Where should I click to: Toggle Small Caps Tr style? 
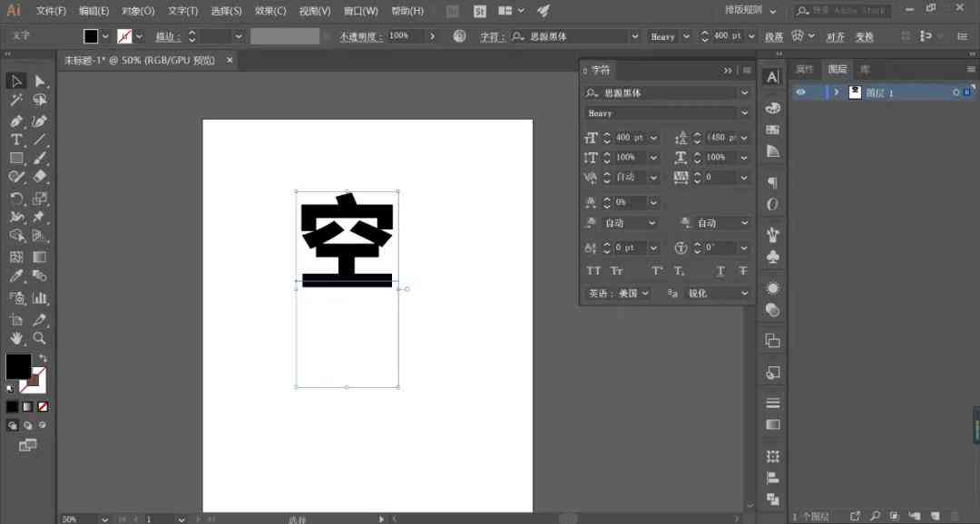(616, 270)
